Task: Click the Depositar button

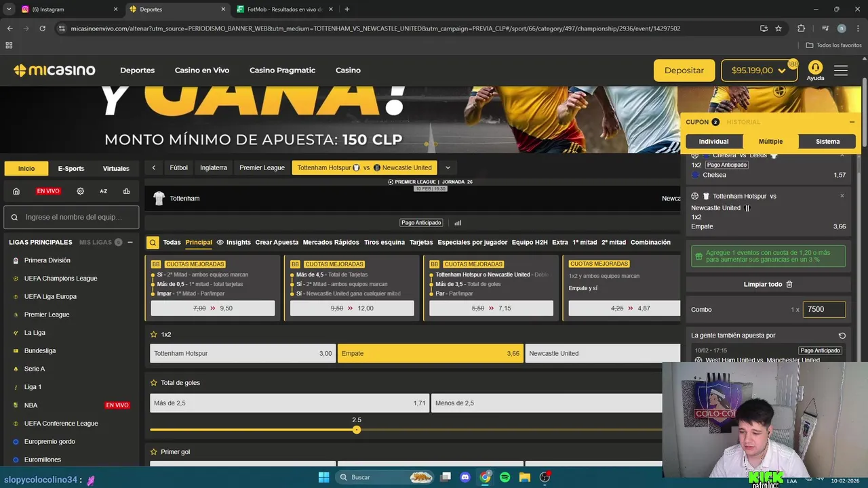Action: 684,70
